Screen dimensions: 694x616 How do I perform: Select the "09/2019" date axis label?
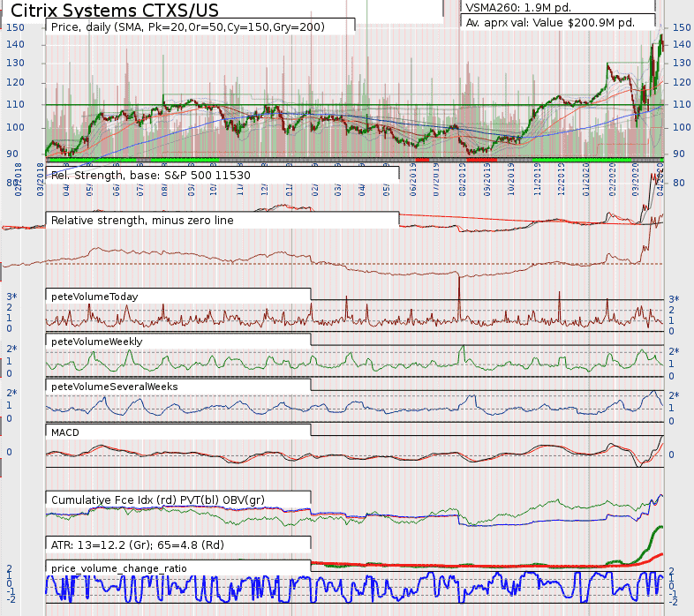pos(487,179)
